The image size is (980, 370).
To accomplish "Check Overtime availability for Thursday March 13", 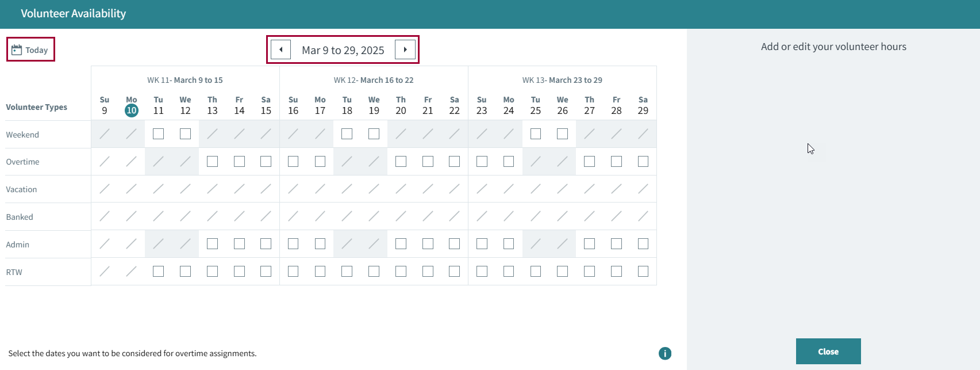I will click(212, 162).
